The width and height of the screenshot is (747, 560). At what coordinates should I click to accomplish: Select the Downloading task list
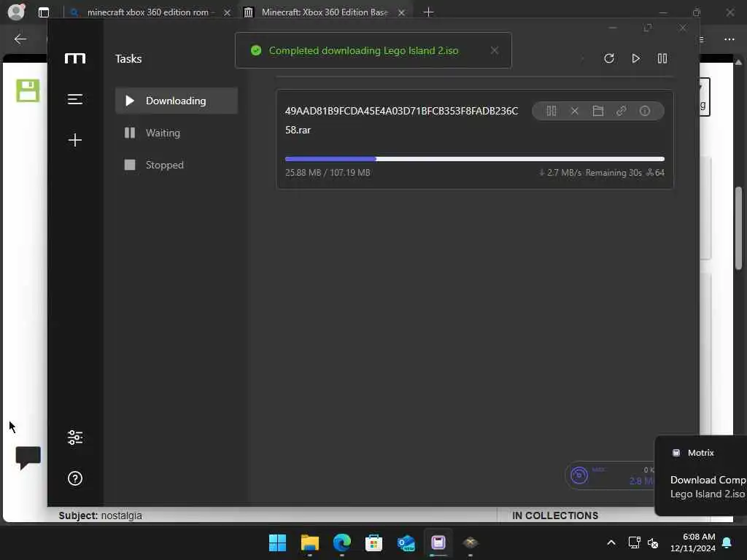point(177,101)
